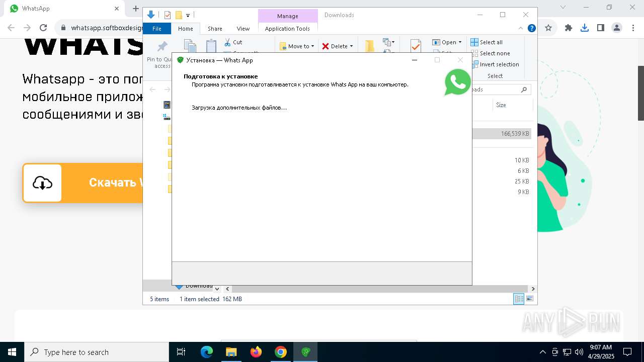Click the Windows taskbar search box
The image size is (644, 362).
point(97,352)
